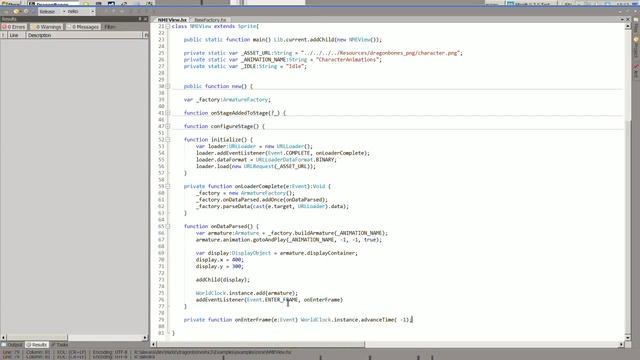This screenshot has height=360, width=640.
Task: Click the public static function main line
Action: (283, 40)
